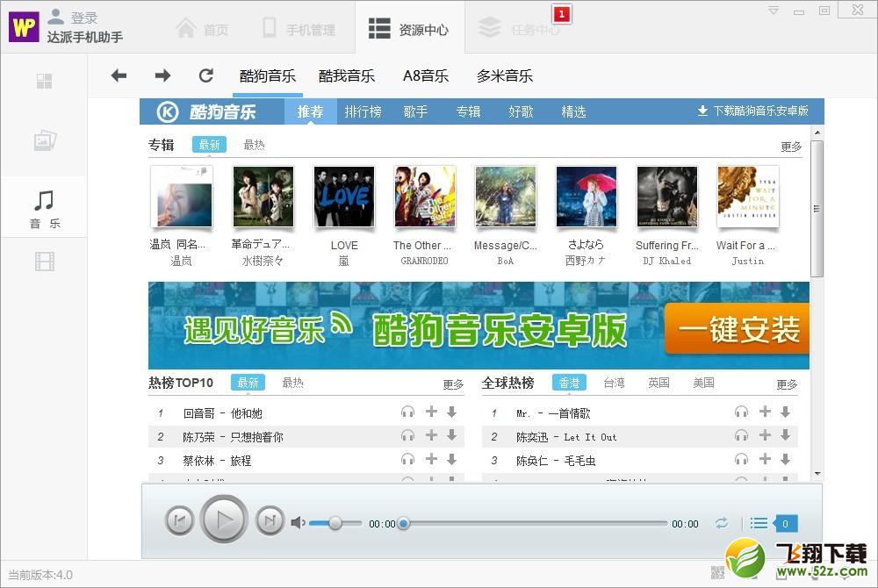Open the window options dropdown arrow
This screenshot has width=878, height=588.
point(774,11)
